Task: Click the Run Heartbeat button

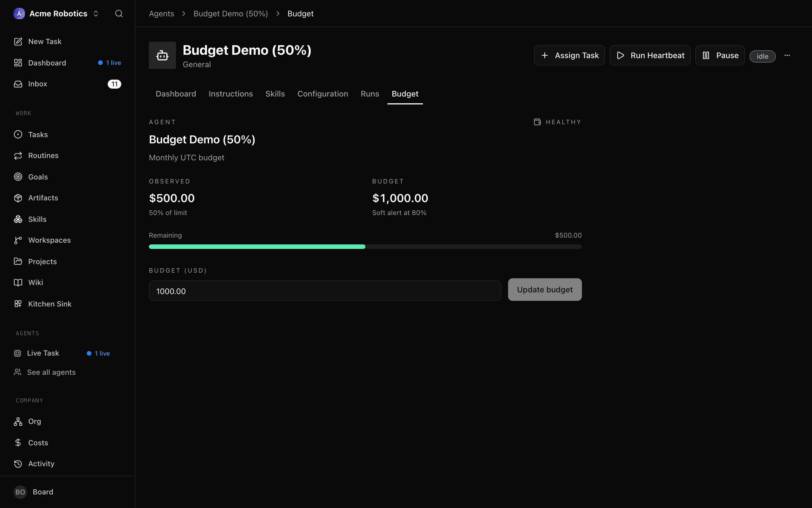Action: [650, 55]
